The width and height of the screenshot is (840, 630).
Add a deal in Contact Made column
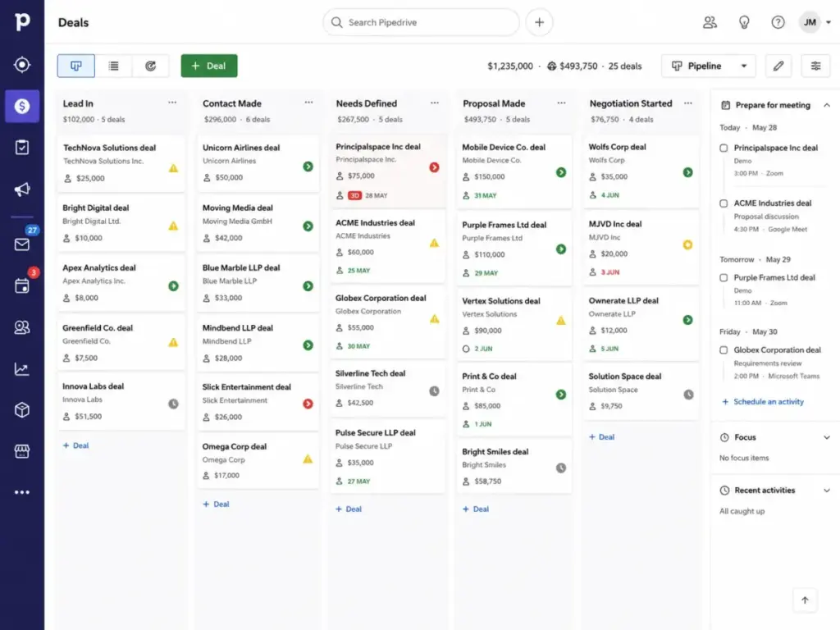[217, 504]
